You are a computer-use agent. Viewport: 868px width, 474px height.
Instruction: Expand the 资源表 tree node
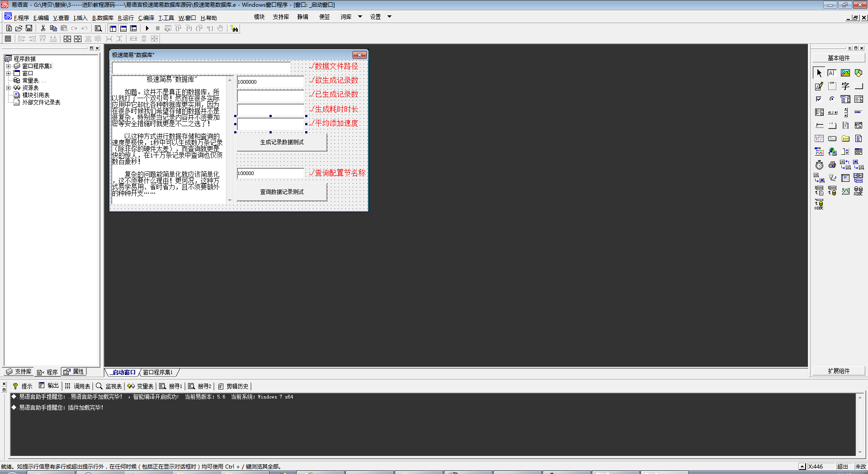coord(8,88)
